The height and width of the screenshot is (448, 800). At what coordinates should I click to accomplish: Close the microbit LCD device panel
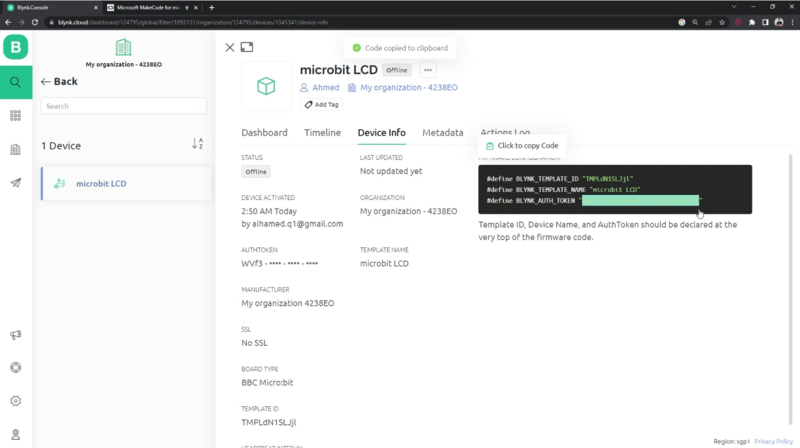[230, 47]
